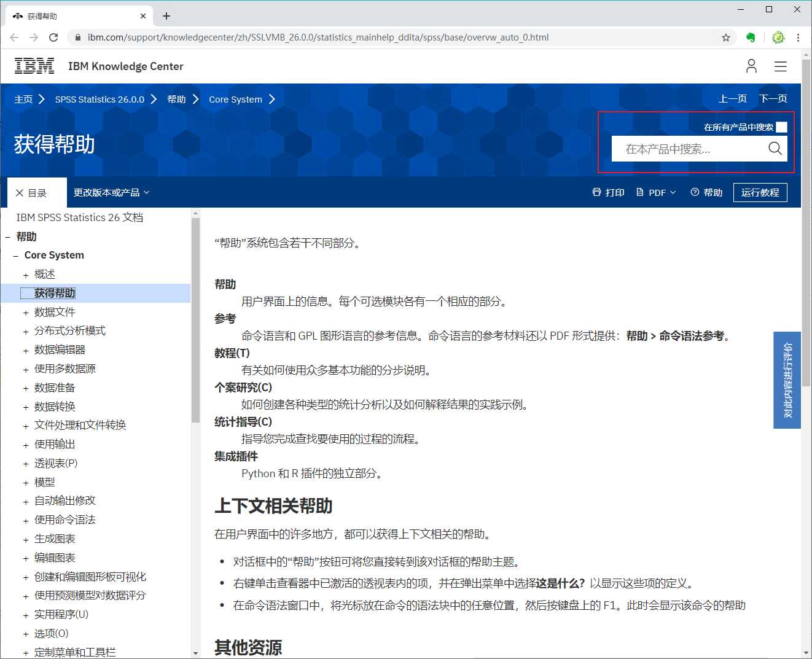Open a new browser tab
This screenshot has width=812, height=659.
point(166,16)
